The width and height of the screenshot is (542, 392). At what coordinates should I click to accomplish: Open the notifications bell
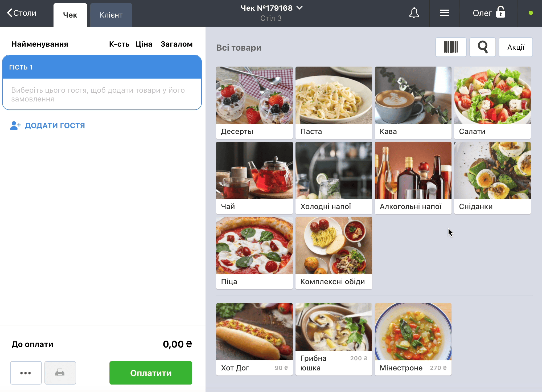[414, 13]
